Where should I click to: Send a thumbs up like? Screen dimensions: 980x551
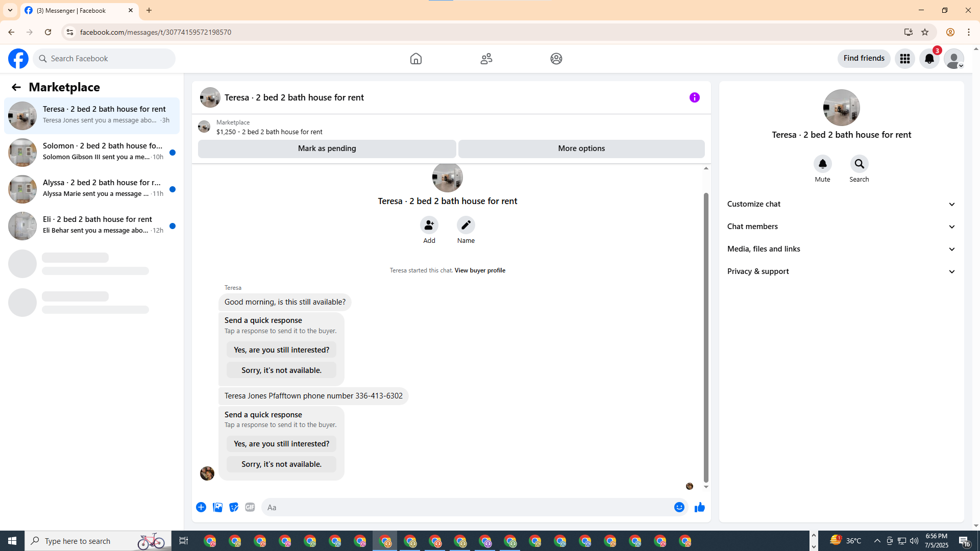pos(699,507)
